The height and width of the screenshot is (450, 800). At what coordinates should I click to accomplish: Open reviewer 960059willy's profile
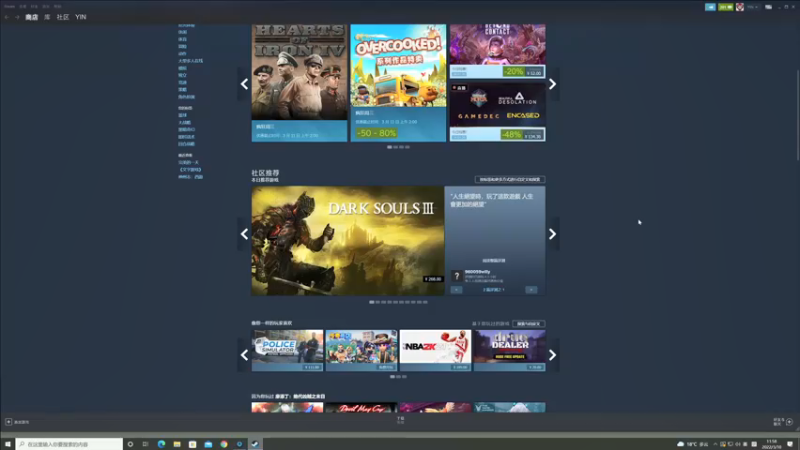[477, 272]
